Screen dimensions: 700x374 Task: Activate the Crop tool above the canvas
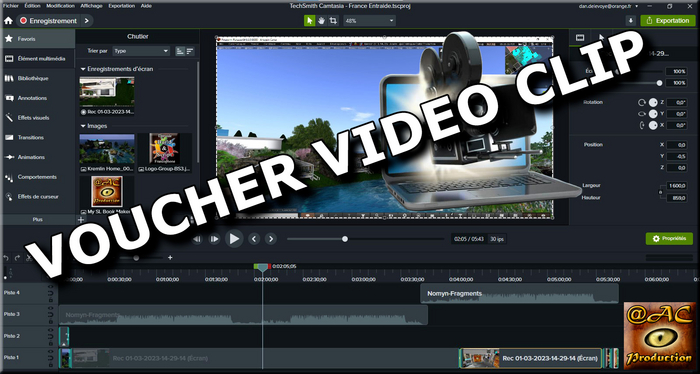tap(333, 21)
